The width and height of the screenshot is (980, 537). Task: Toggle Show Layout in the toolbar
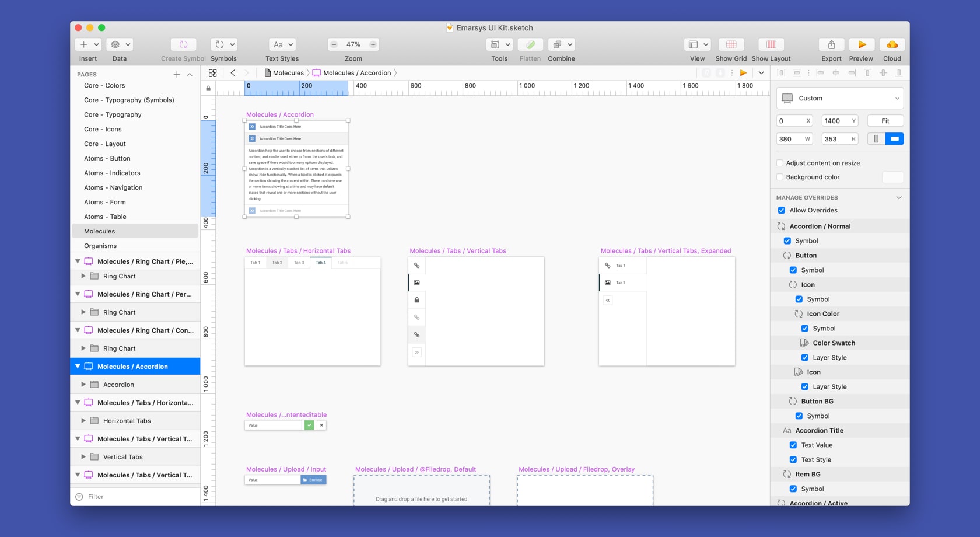[x=771, y=45]
